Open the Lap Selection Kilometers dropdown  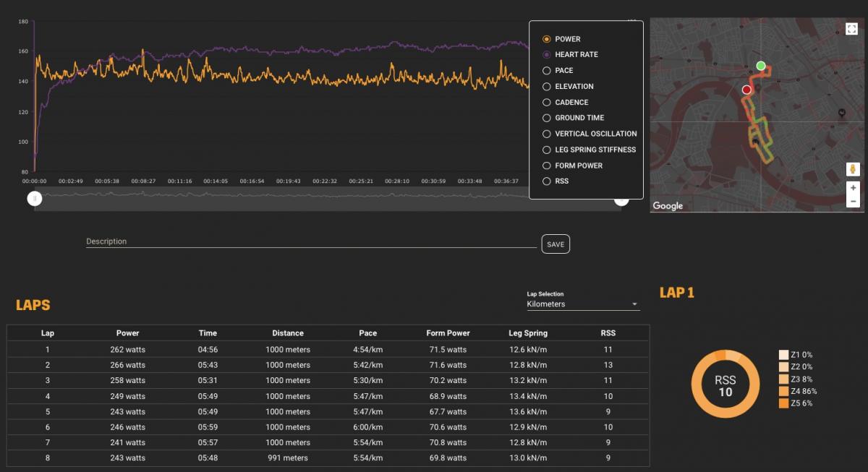pyautogui.click(x=582, y=304)
